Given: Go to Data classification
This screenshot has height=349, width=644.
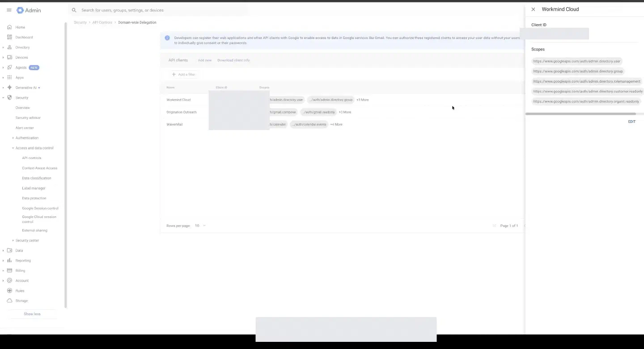Looking at the screenshot, I should point(37,178).
